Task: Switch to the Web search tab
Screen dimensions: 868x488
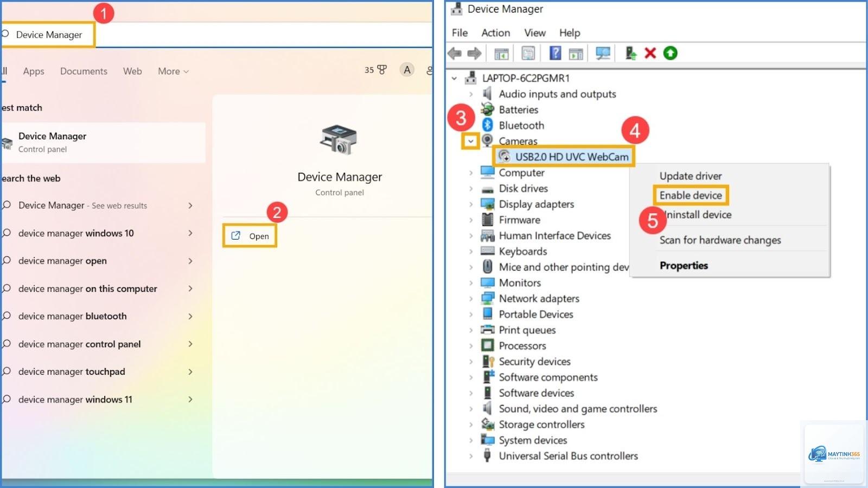Action: point(132,71)
